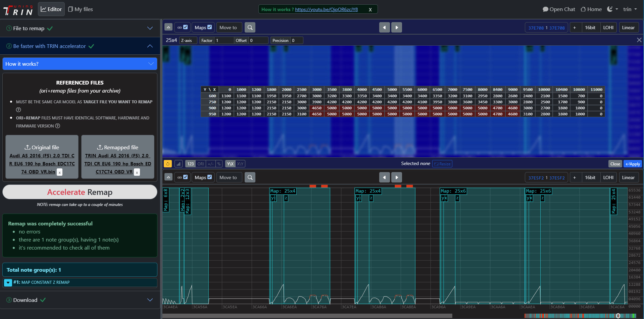Go to the next map in the lower panel
Viewport: 644px width, 319px height.
click(397, 177)
